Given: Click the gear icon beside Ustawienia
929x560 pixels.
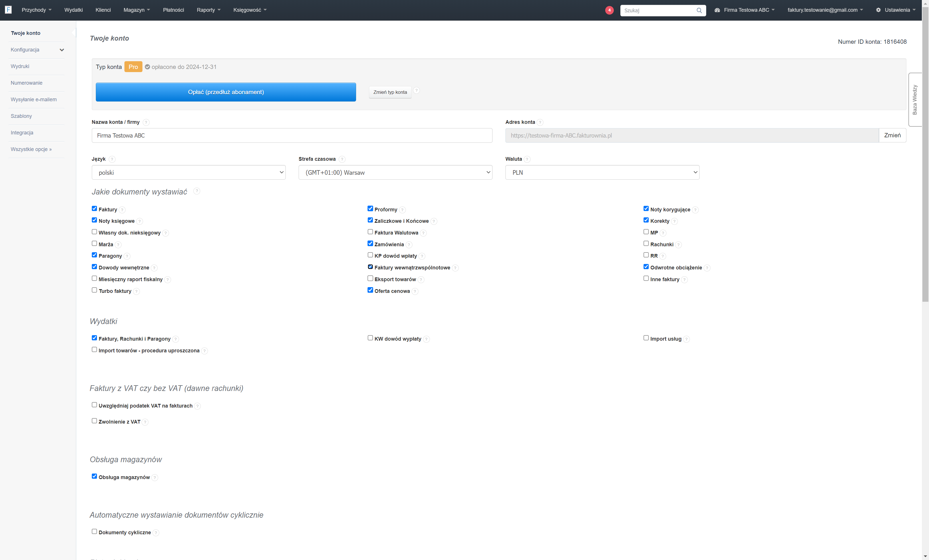Looking at the screenshot, I should coord(878,10).
